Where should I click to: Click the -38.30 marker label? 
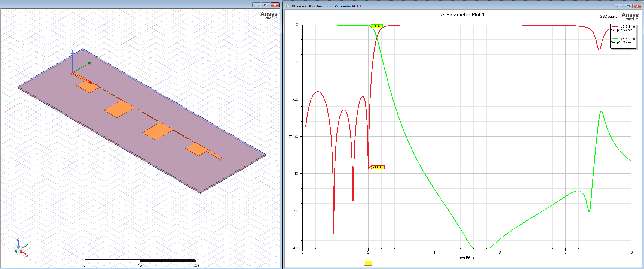tap(378, 167)
